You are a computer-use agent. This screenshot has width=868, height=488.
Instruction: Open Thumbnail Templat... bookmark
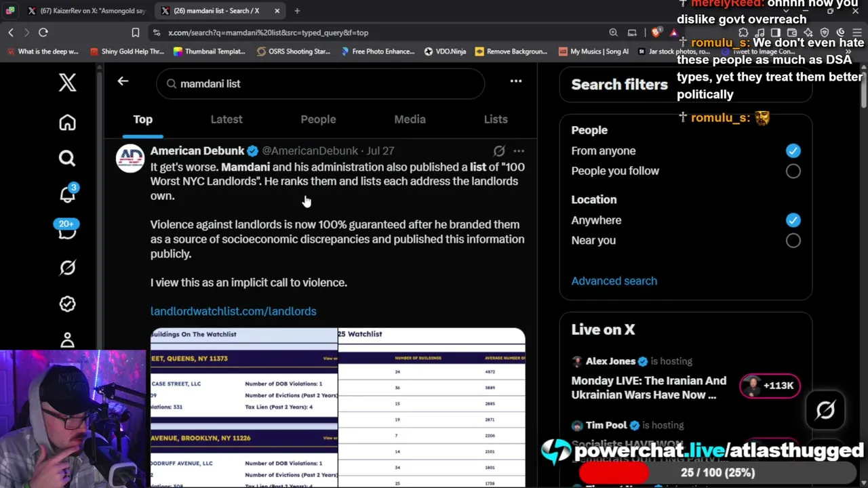[209, 52]
